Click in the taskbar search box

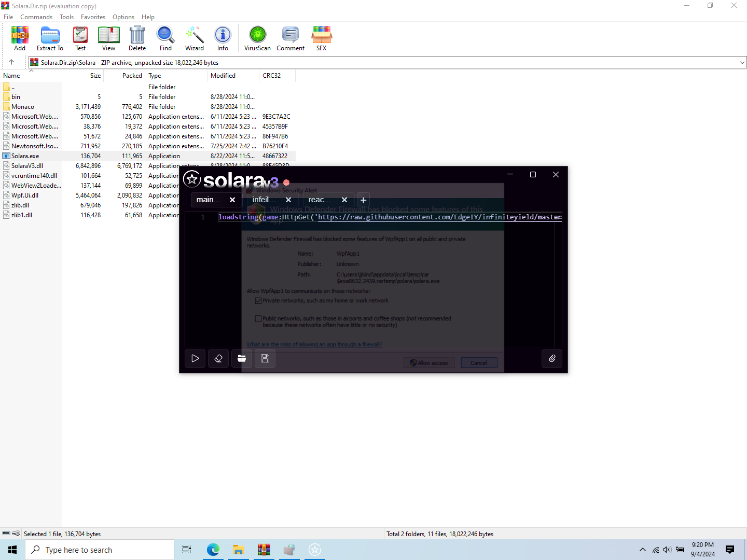(100, 550)
